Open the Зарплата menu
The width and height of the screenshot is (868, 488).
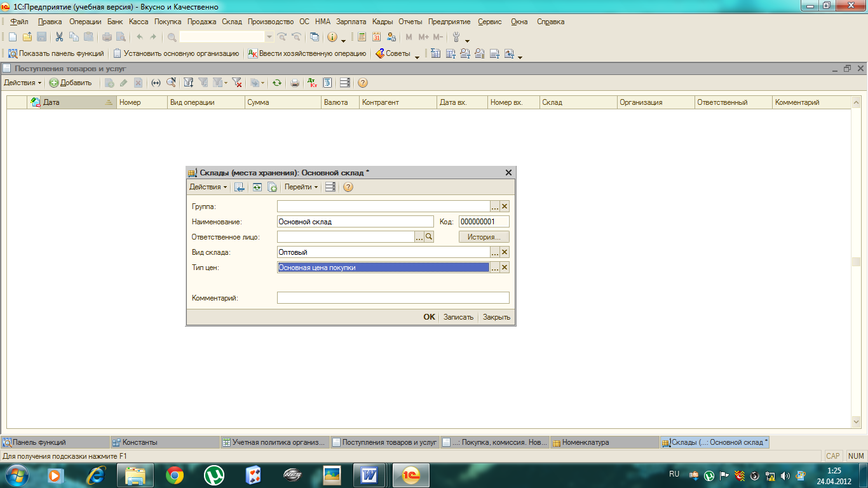[x=351, y=22]
